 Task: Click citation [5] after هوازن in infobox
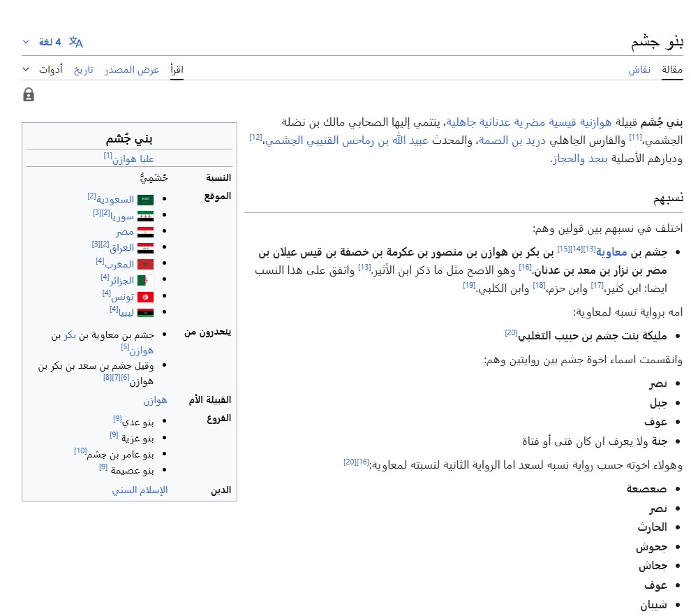point(125,347)
